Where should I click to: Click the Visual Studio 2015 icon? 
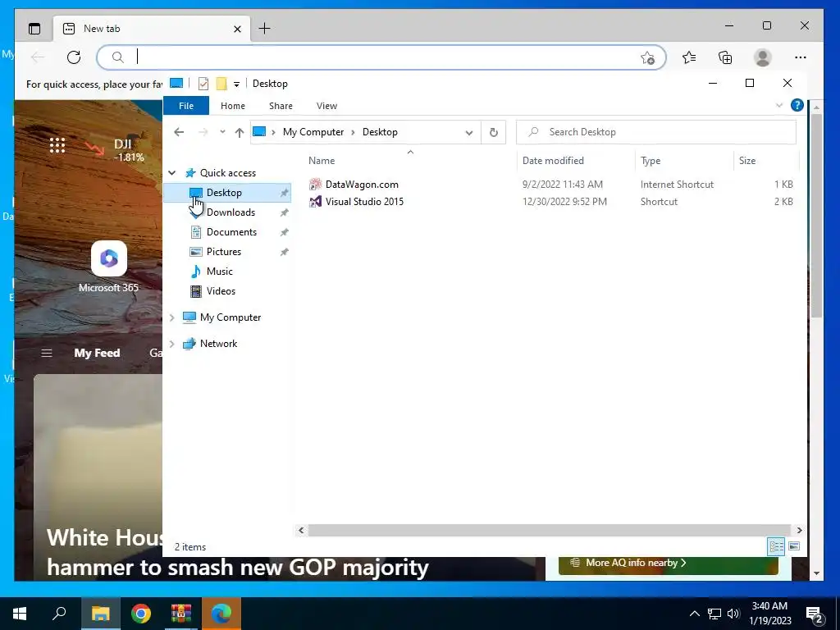pyautogui.click(x=316, y=202)
